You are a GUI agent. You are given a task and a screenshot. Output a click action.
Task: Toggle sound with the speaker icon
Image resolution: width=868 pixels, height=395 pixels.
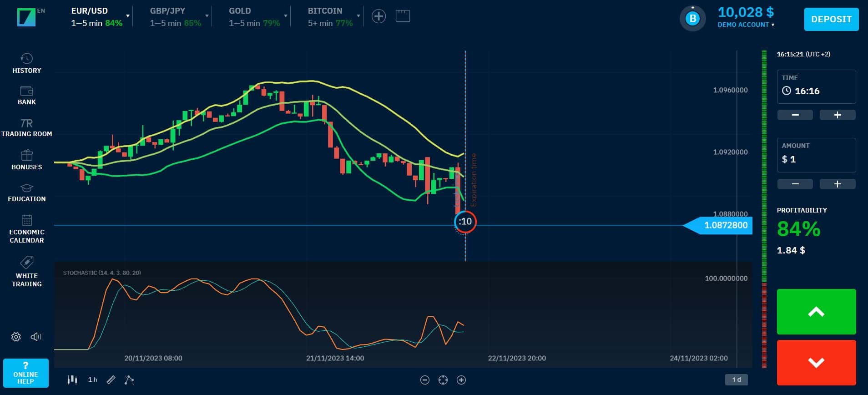pos(35,337)
